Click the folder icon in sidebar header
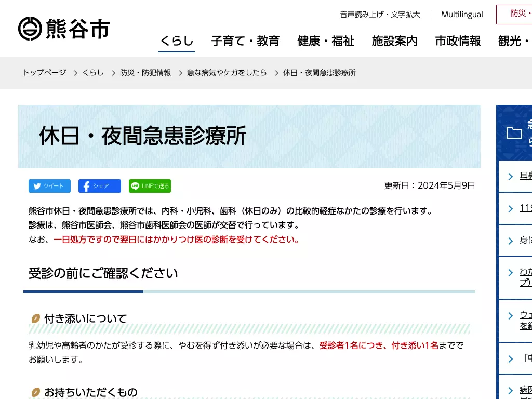The width and height of the screenshot is (532, 399). pos(514,132)
